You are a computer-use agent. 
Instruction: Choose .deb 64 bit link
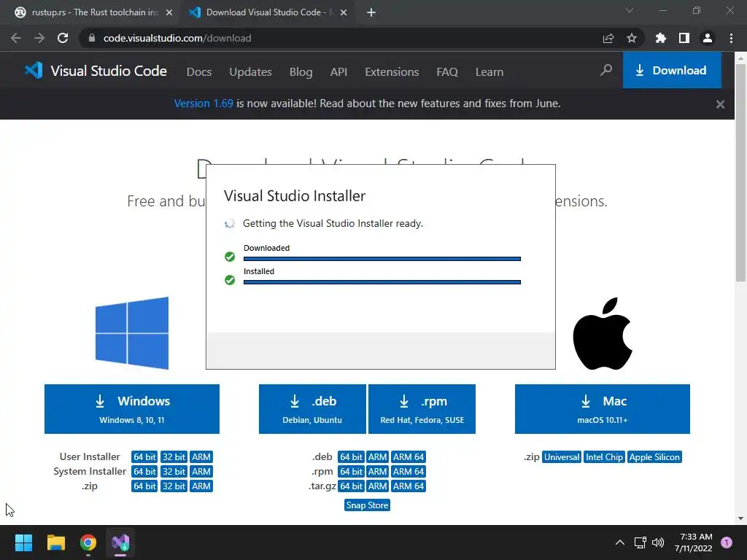coord(351,457)
